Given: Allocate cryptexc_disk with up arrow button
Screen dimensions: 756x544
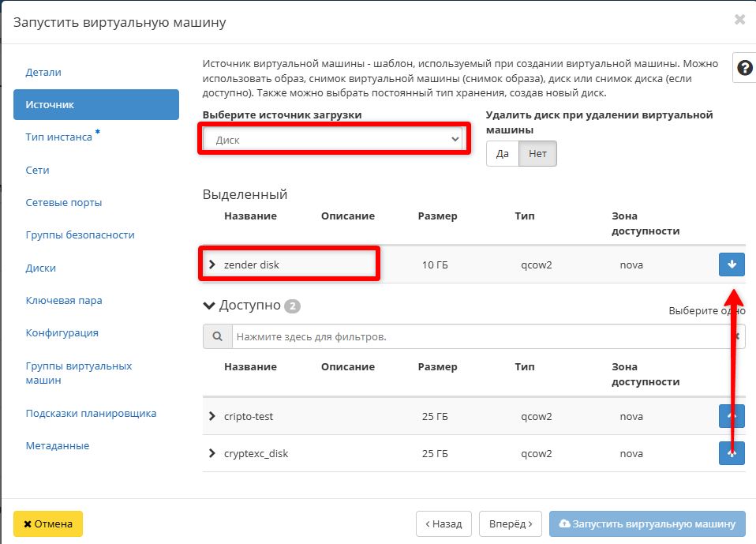Looking at the screenshot, I should (x=732, y=453).
